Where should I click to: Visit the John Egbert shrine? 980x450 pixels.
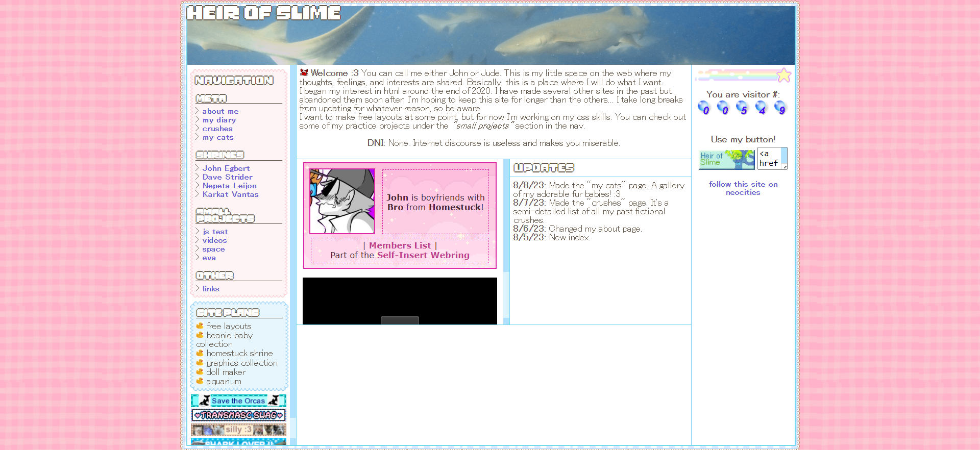click(226, 168)
